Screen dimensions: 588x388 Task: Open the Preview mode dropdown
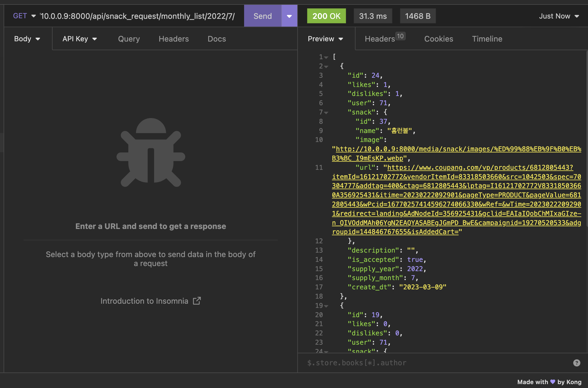(325, 39)
